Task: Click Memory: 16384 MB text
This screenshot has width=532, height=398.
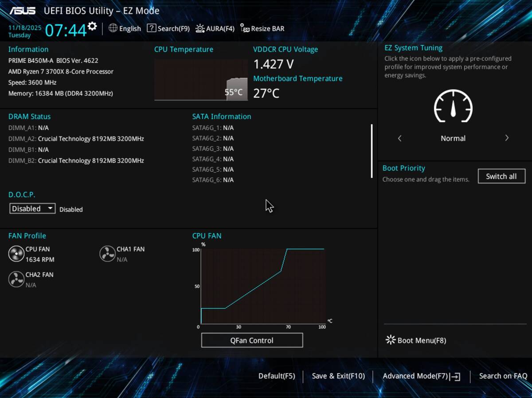Action: click(x=61, y=94)
